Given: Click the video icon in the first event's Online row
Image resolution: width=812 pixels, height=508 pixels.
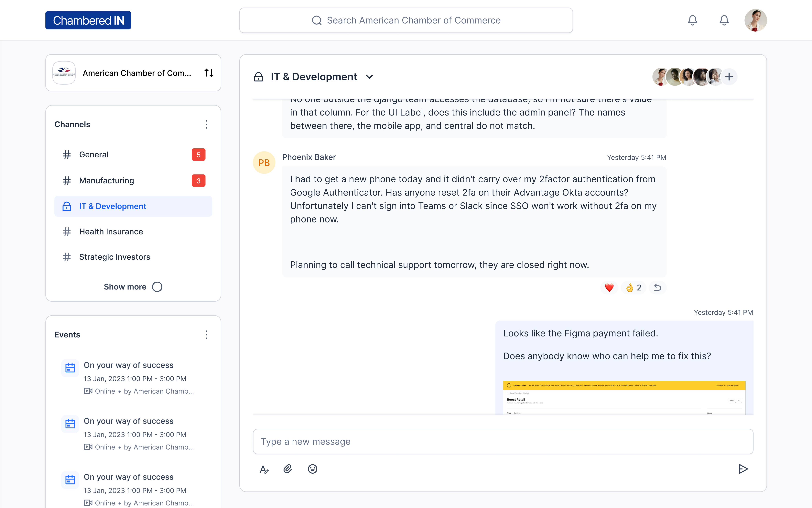Looking at the screenshot, I should [88, 391].
